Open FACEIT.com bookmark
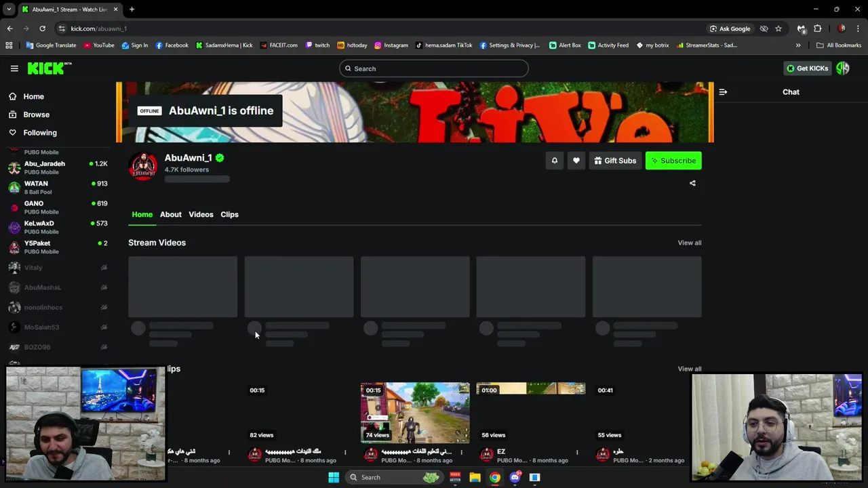 (279, 45)
